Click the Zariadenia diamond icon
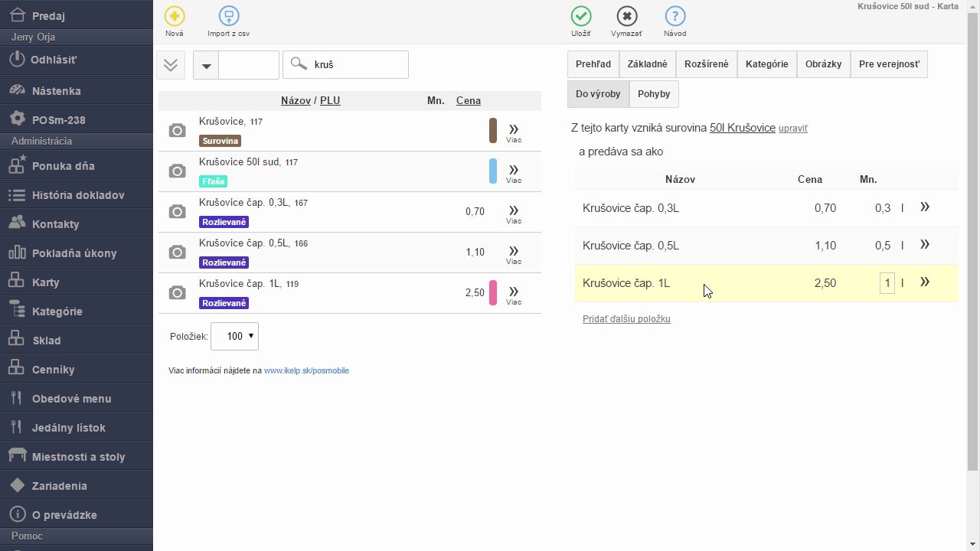980x551 pixels. pos(17,485)
